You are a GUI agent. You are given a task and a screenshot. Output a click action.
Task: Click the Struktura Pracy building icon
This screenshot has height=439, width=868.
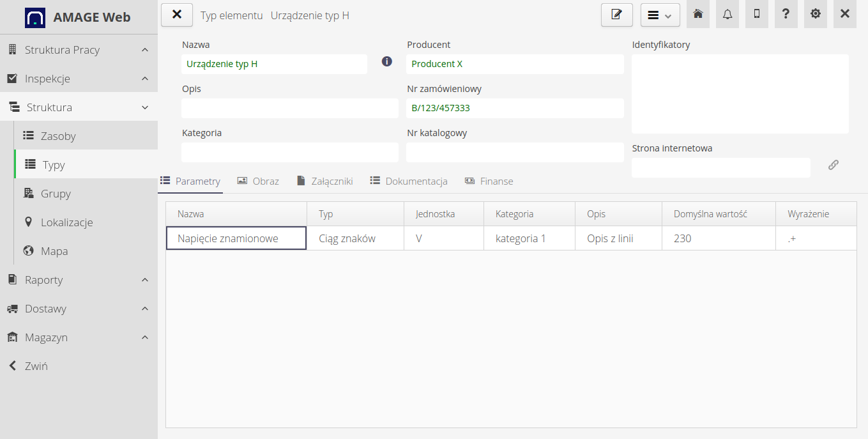[x=12, y=50]
